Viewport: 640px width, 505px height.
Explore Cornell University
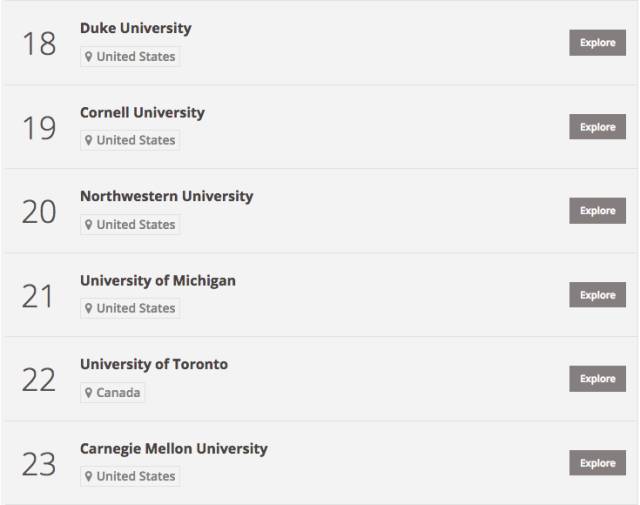(x=598, y=127)
